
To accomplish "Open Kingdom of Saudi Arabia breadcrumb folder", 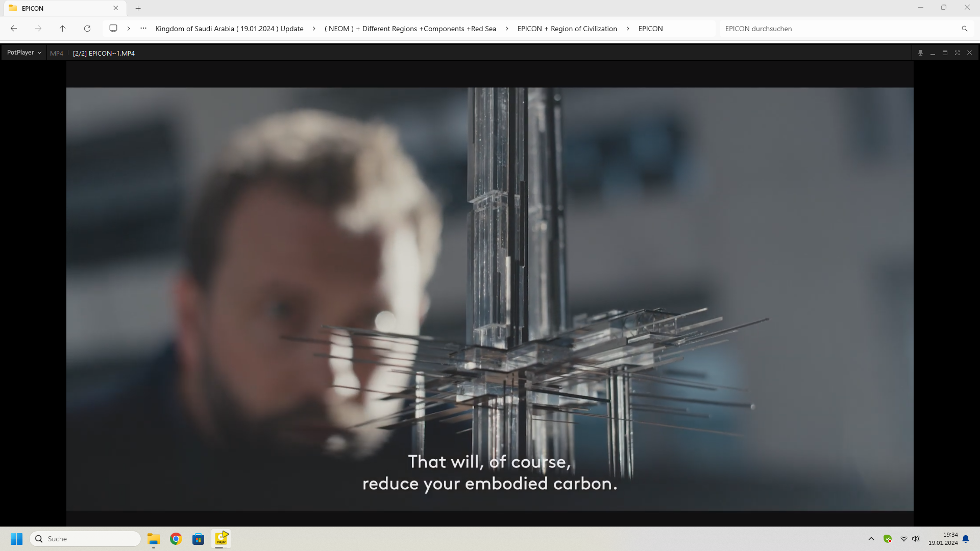I will (x=230, y=29).
